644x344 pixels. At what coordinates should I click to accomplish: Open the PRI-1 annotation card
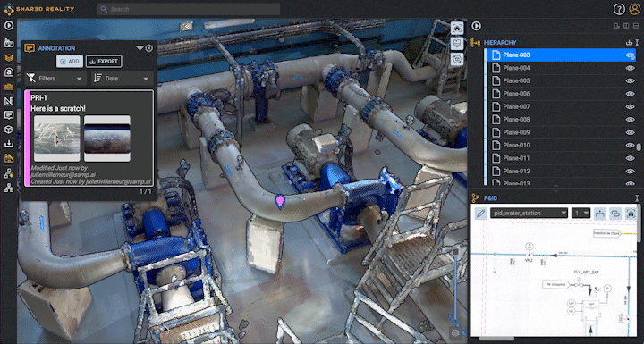[89, 138]
